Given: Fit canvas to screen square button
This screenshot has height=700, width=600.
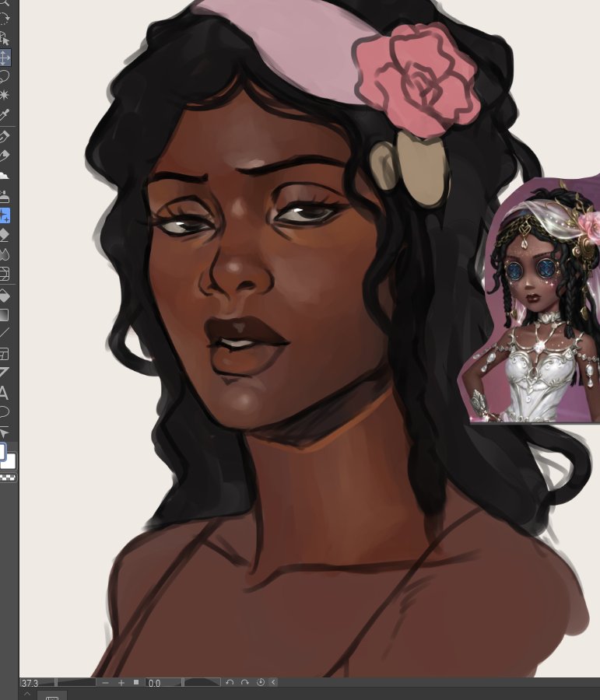Looking at the screenshot, I should pos(136,683).
